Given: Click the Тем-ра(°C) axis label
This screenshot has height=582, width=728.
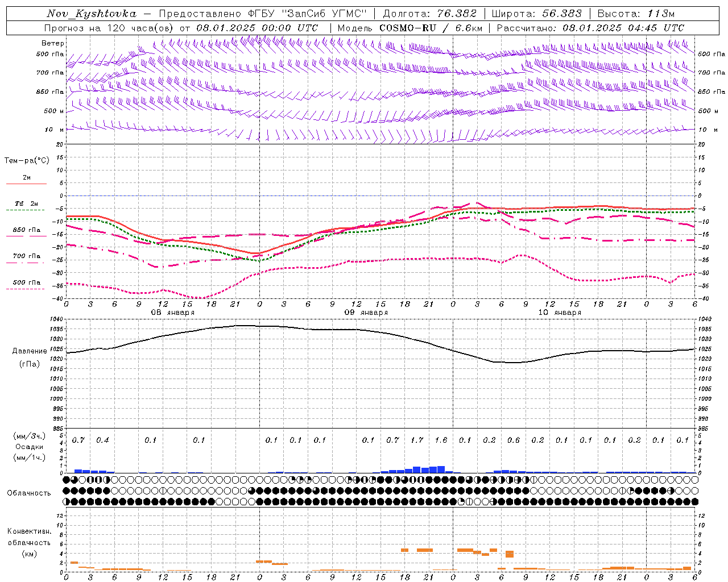Looking at the screenshot, I should [27, 160].
